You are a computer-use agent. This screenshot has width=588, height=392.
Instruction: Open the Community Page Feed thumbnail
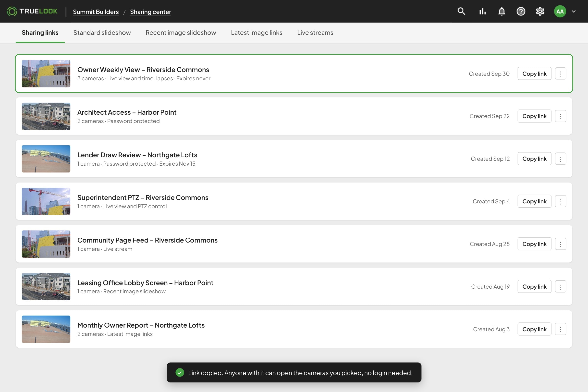tap(46, 244)
